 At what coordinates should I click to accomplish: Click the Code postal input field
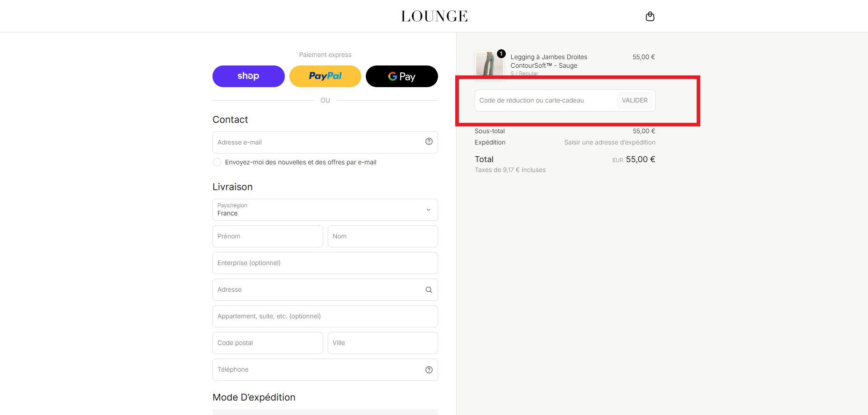[268, 343]
